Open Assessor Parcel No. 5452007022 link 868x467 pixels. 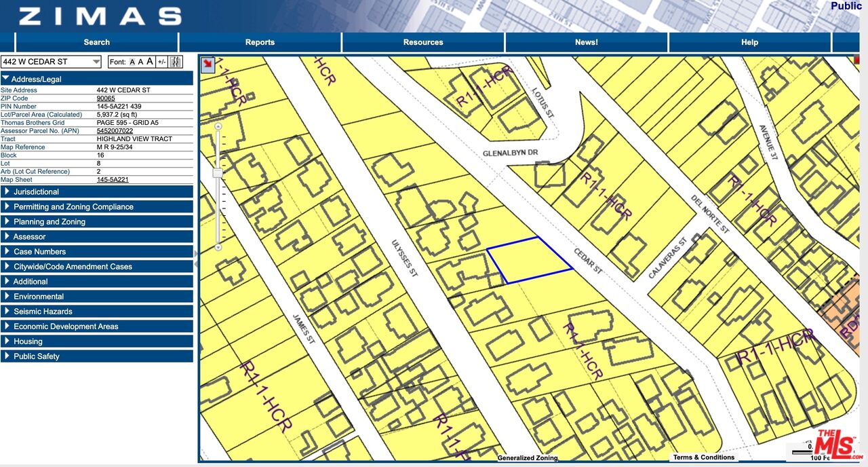coord(115,131)
